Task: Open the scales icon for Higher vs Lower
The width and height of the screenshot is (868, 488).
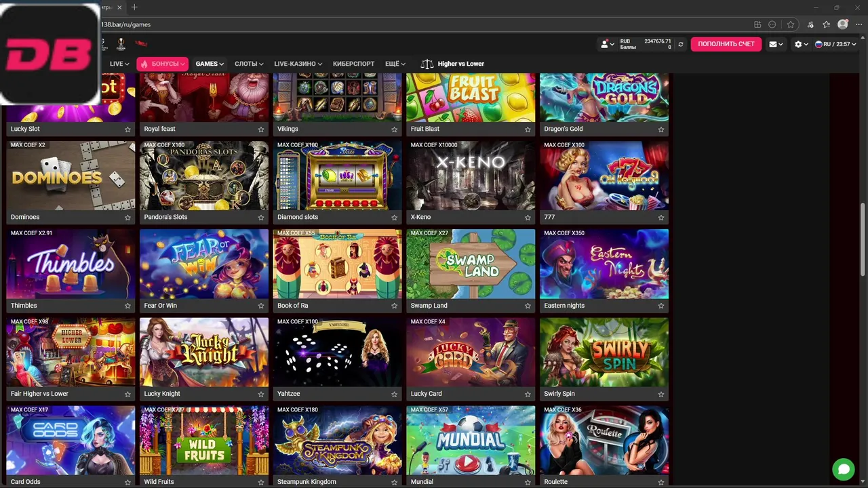Action: 427,64
